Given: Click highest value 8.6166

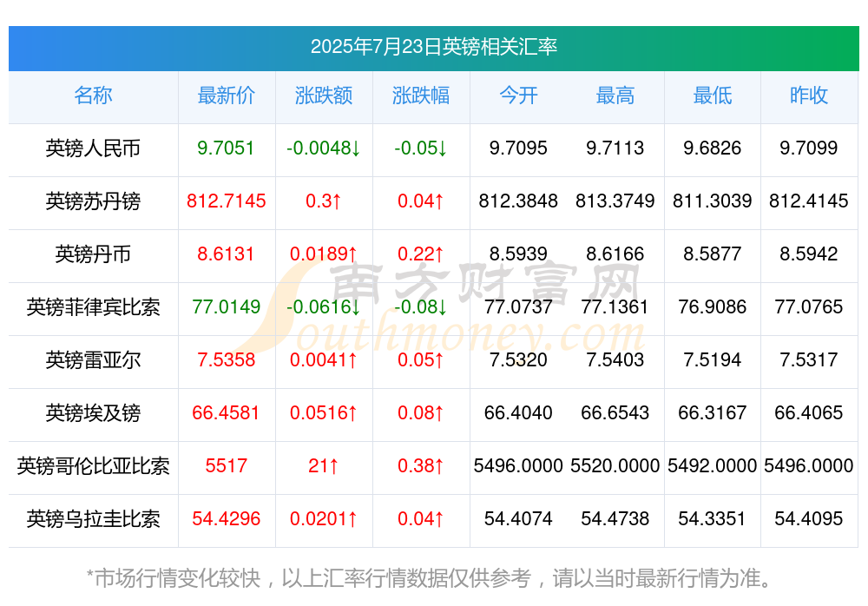Looking at the screenshot, I should click(x=615, y=254).
